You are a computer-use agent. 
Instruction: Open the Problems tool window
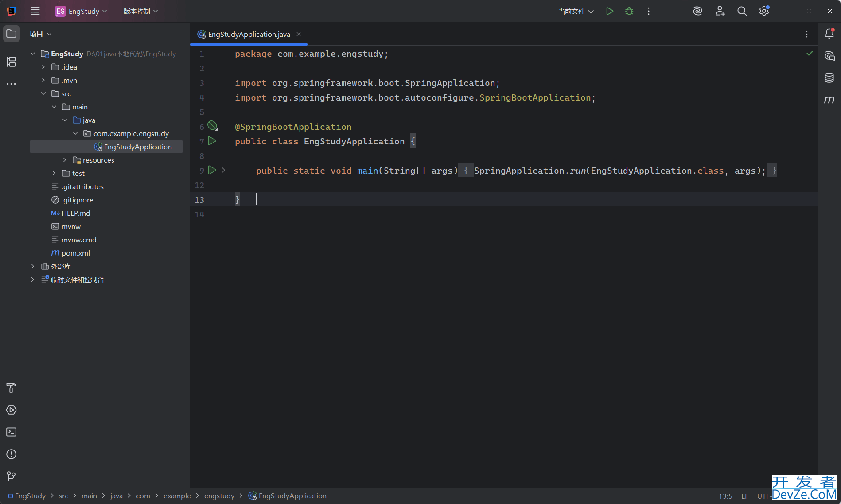coord(12,454)
